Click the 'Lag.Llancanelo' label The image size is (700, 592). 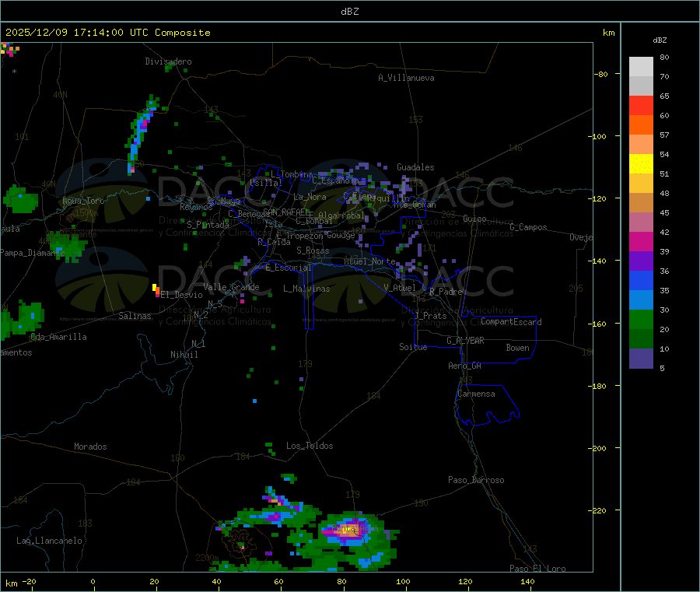click(x=50, y=541)
